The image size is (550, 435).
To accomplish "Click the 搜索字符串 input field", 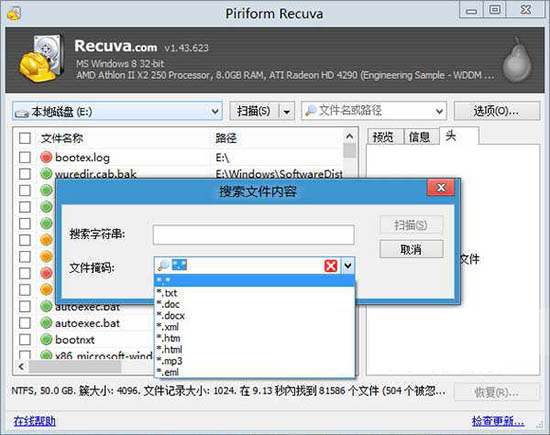I will (253, 234).
